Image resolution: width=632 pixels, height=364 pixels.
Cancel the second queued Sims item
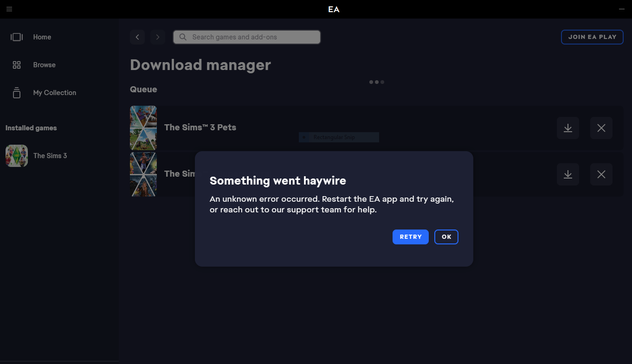pos(601,174)
